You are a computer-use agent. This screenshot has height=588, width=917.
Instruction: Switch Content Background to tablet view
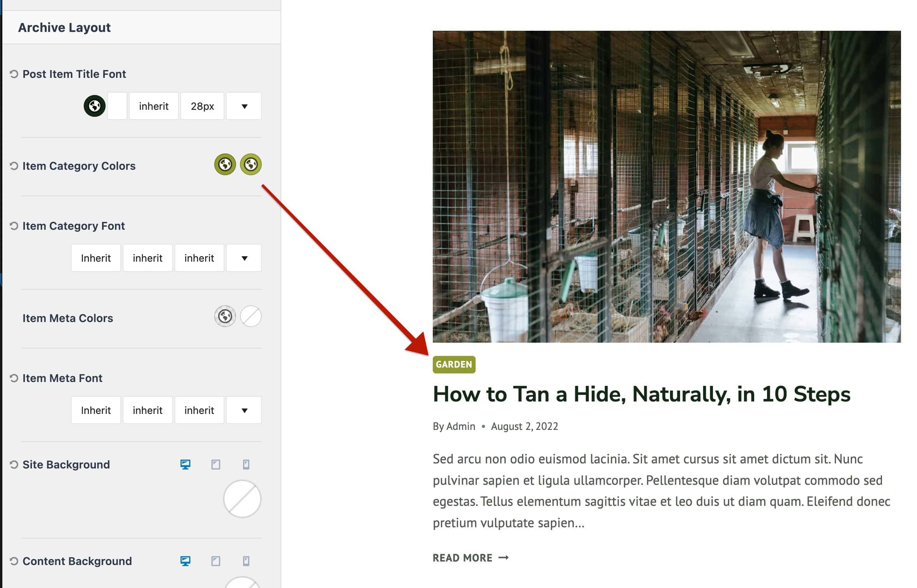[x=216, y=561]
